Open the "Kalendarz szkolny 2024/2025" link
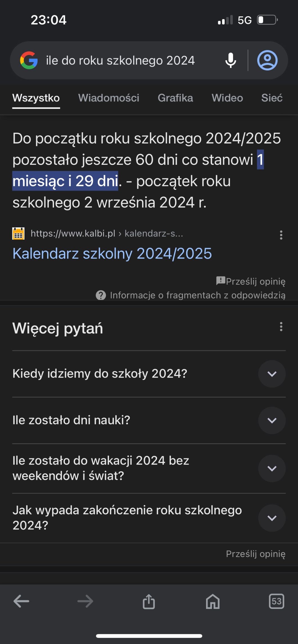 click(x=112, y=254)
